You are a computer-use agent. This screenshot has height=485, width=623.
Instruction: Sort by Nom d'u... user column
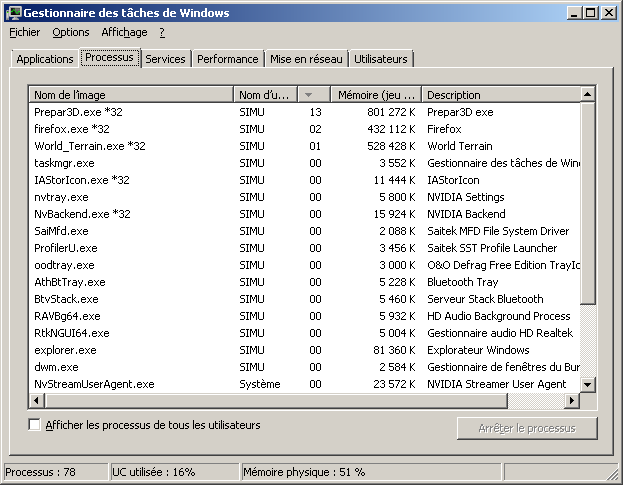pyautogui.click(x=265, y=95)
